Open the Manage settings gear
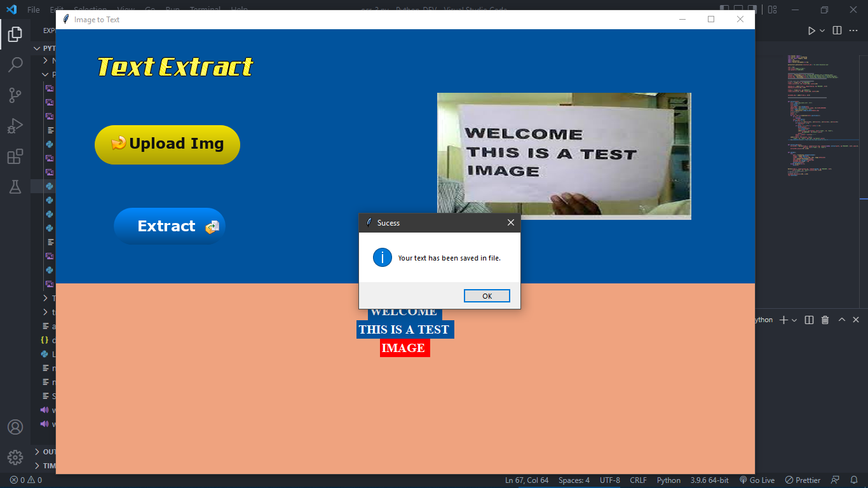 [15, 457]
